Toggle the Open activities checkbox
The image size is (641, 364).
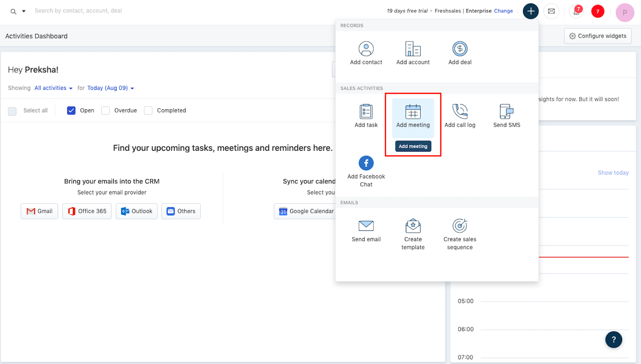point(71,110)
